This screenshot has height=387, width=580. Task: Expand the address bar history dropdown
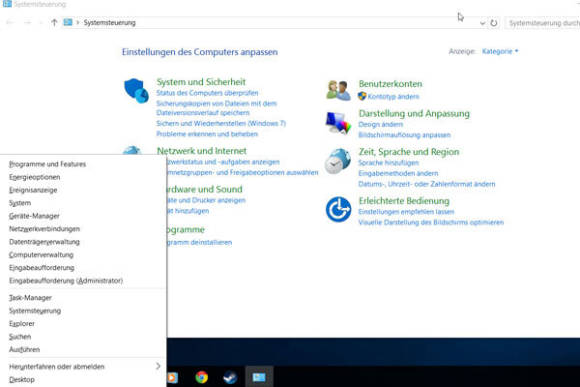pos(482,23)
